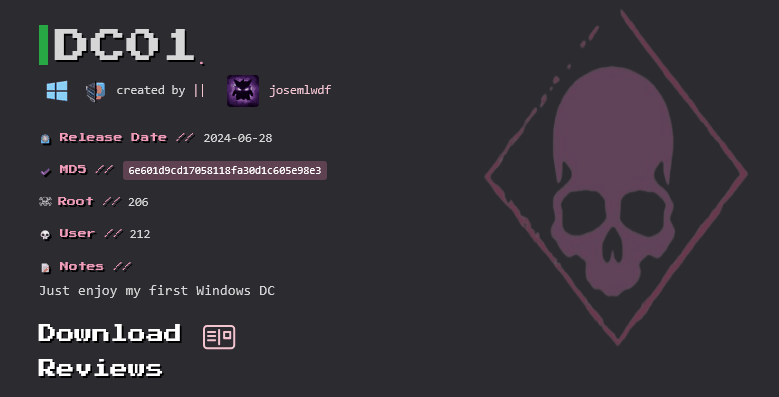Click the Root count 206
This screenshot has width=779, height=397.
pyautogui.click(x=138, y=202)
